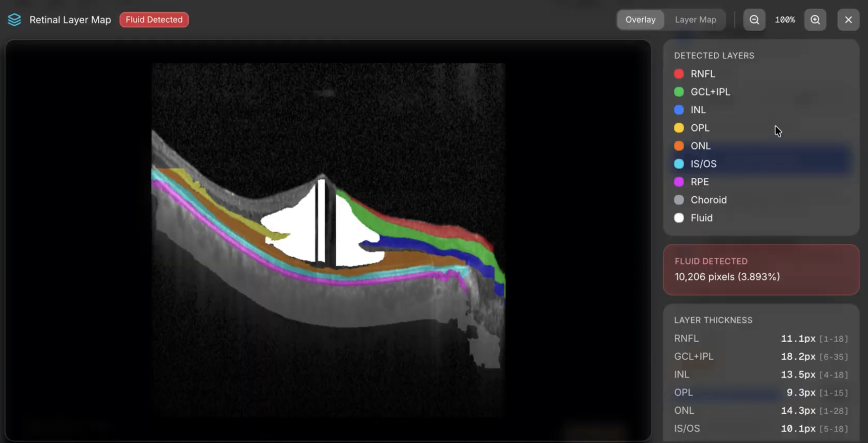This screenshot has width=868, height=443.
Task: Click the ONL label in Detected Layers
Action: 701,146
